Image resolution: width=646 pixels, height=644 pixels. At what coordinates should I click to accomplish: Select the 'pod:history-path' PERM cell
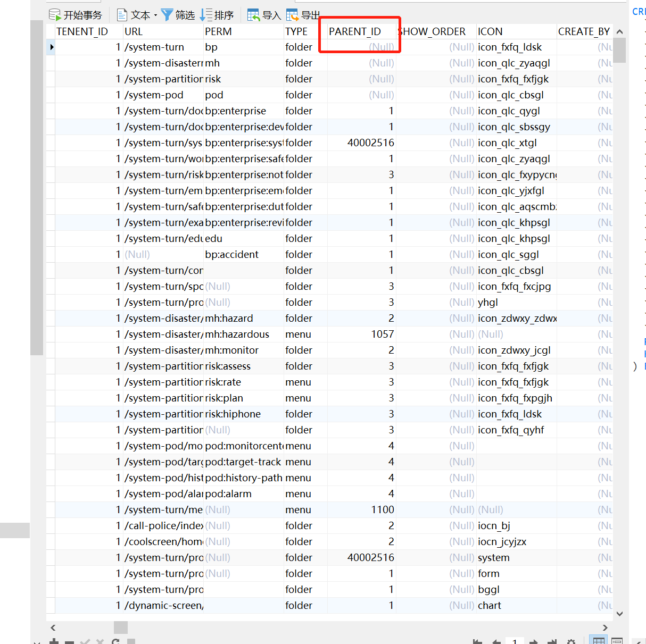point(244,478)
